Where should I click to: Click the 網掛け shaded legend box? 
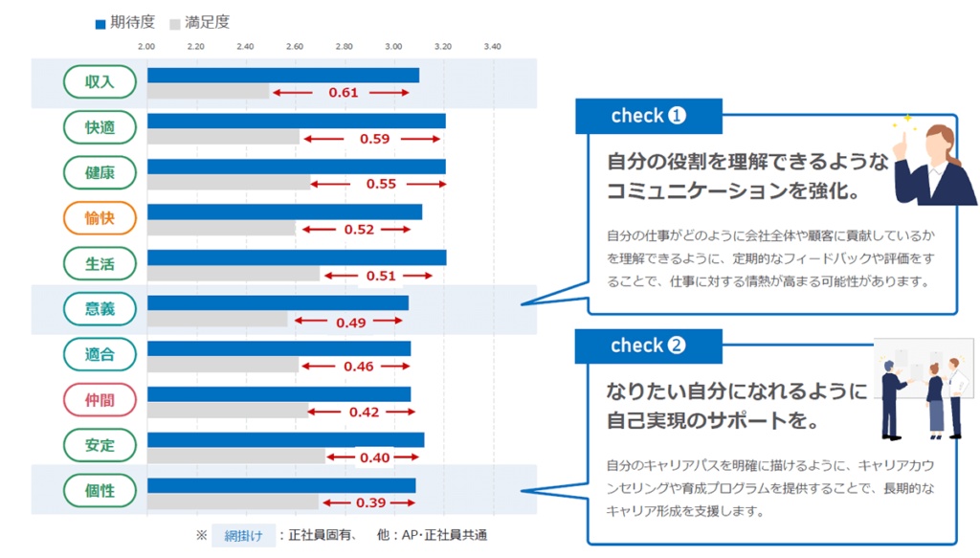tap(243, 535)
